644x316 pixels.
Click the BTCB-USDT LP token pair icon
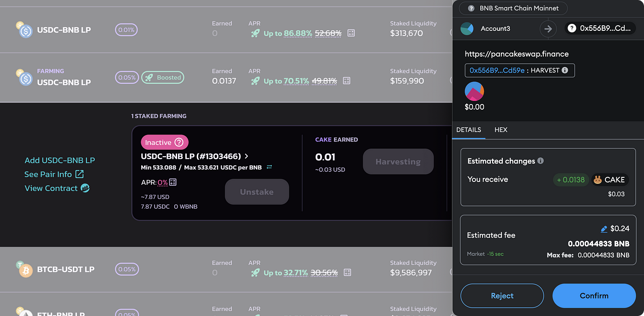(24, 269)
